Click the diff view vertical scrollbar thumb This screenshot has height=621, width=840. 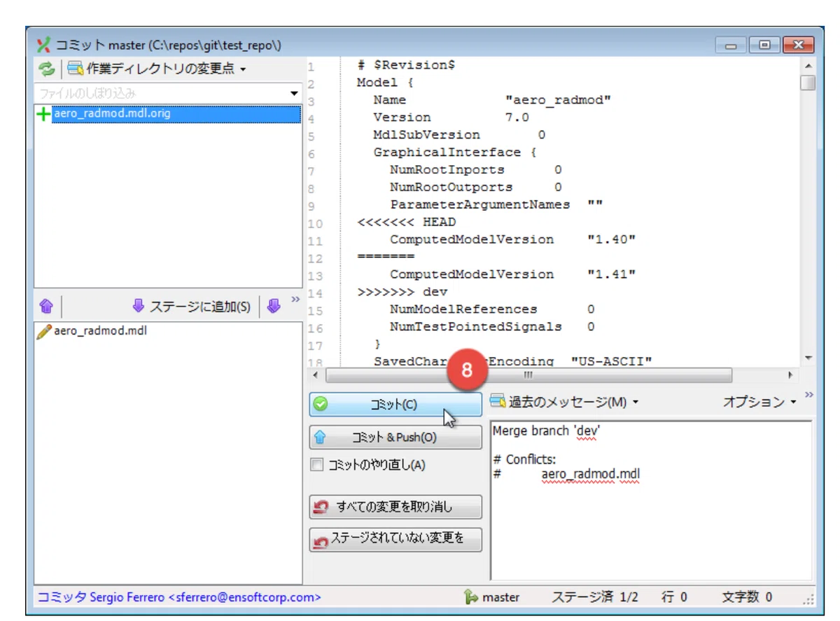pyautogui.click(x=808, y=83)
